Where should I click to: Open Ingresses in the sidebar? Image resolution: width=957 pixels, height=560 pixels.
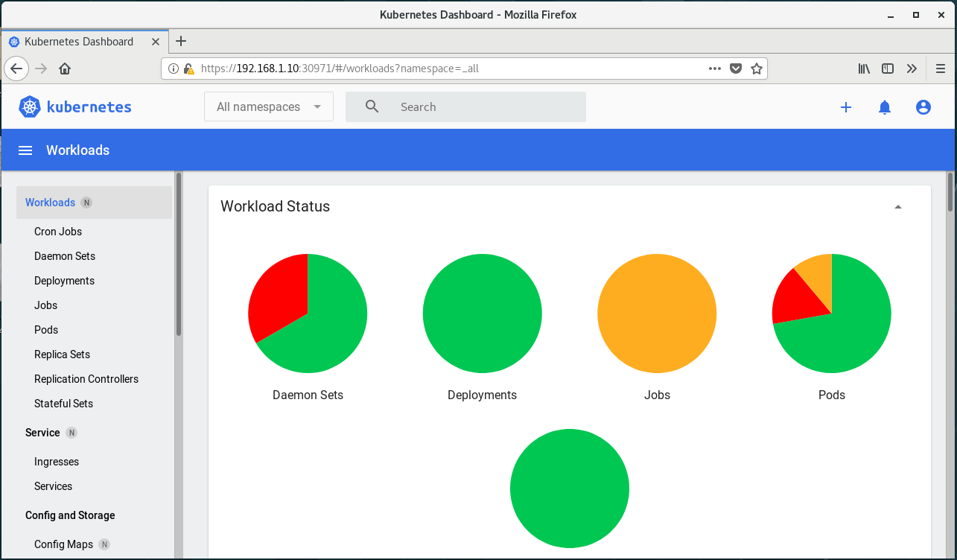coord(57,462)
